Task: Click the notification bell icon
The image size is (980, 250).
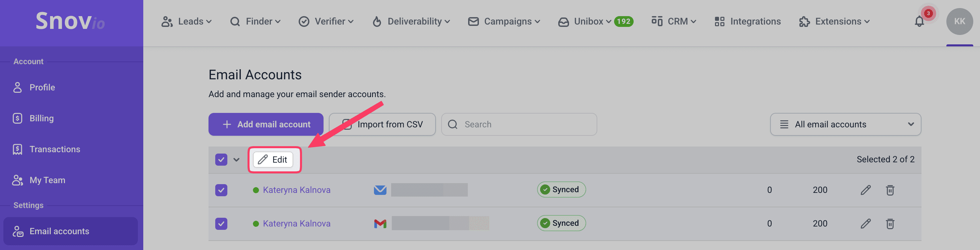Action: click(x=919, y=22)
